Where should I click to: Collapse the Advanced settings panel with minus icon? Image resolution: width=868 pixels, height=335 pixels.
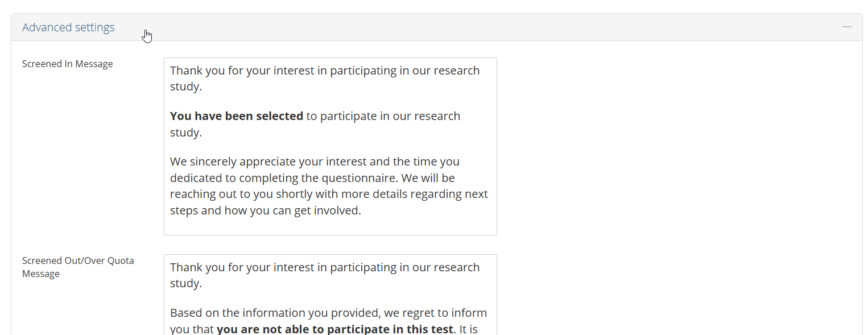pos(847,27)
